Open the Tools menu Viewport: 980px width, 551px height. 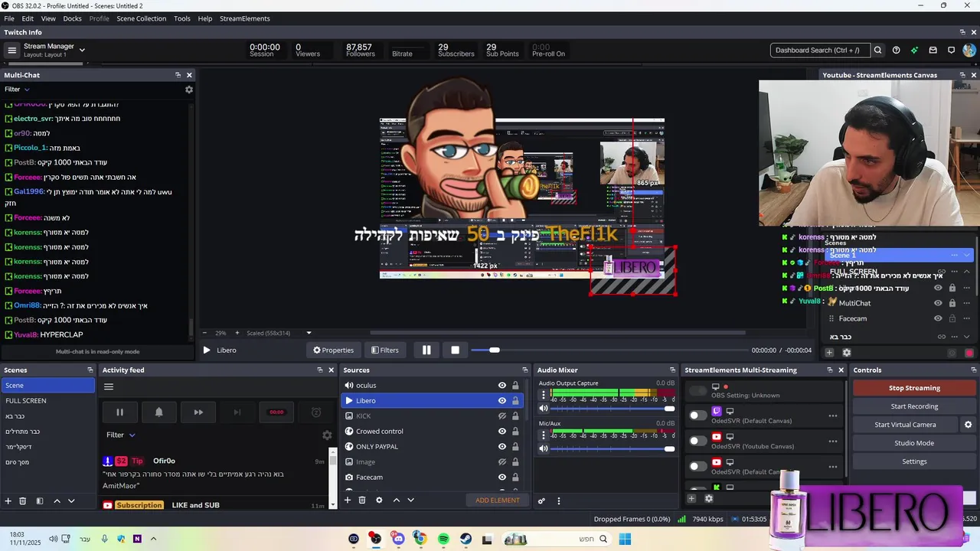182,18
